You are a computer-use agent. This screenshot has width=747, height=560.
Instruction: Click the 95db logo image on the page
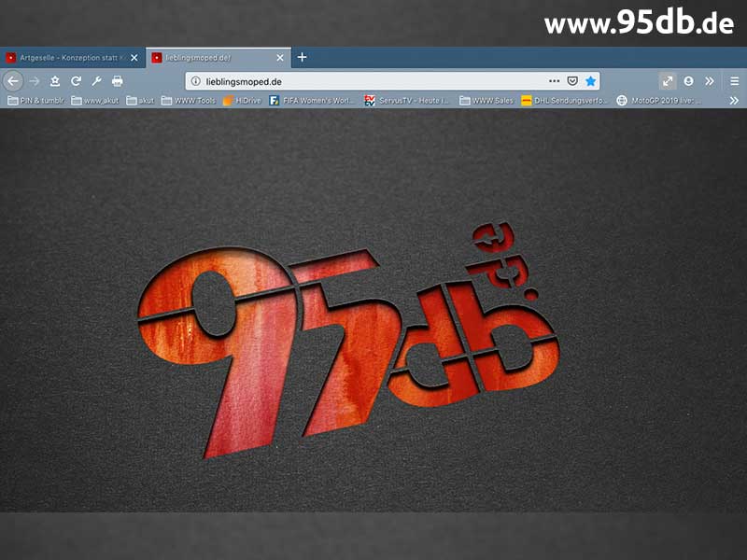point(348,340)
